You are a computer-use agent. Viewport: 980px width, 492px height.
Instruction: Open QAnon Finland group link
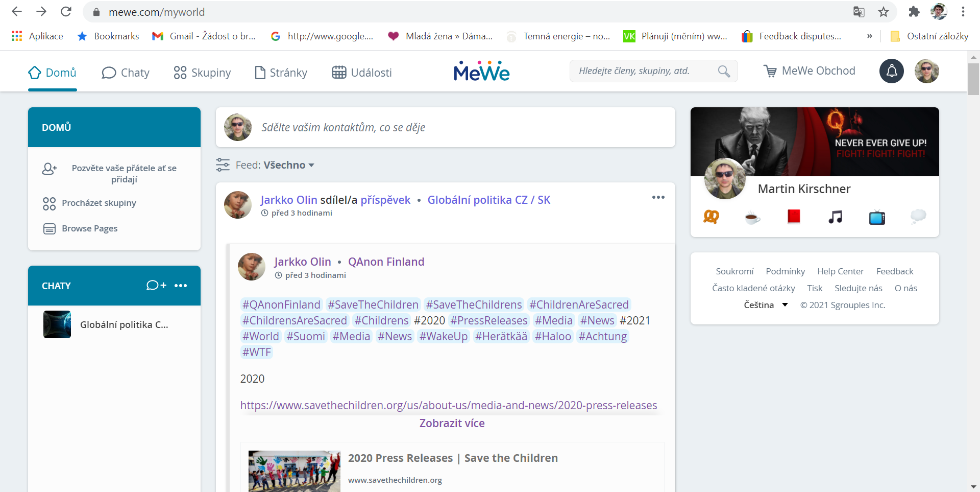(386, 262)
